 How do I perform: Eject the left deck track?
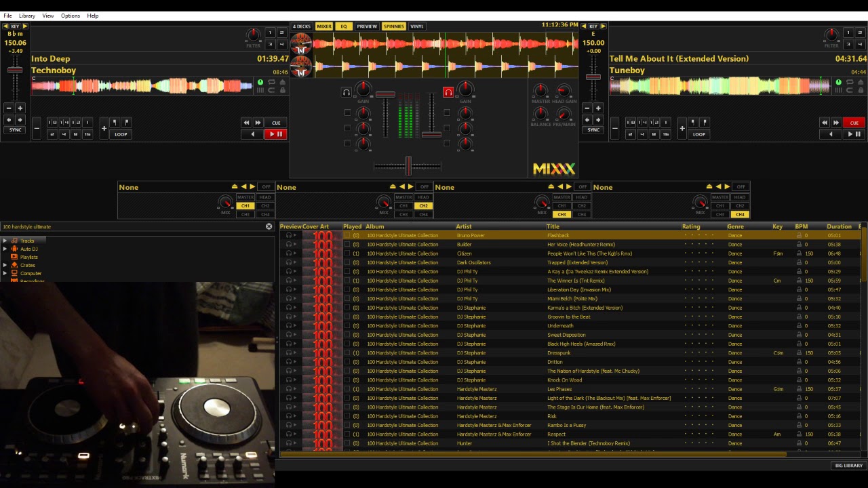pos(283,82)
